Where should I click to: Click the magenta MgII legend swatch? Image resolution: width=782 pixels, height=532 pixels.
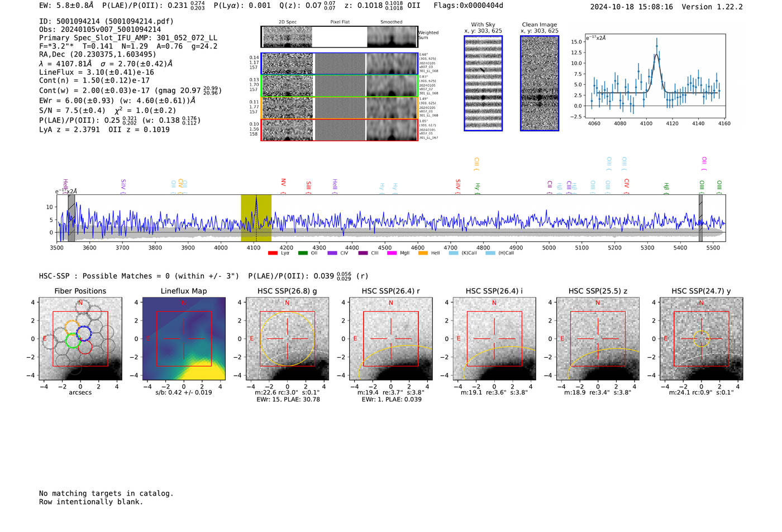click(x=392, y=253)
